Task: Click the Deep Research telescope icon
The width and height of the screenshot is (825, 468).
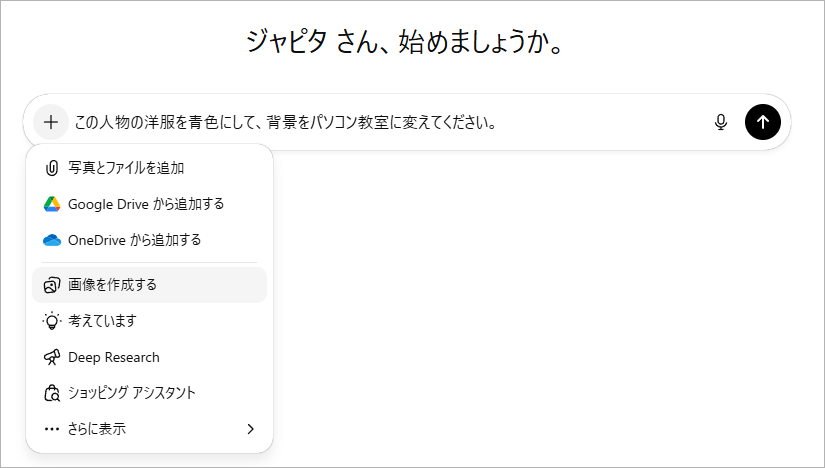Action: 52,357
